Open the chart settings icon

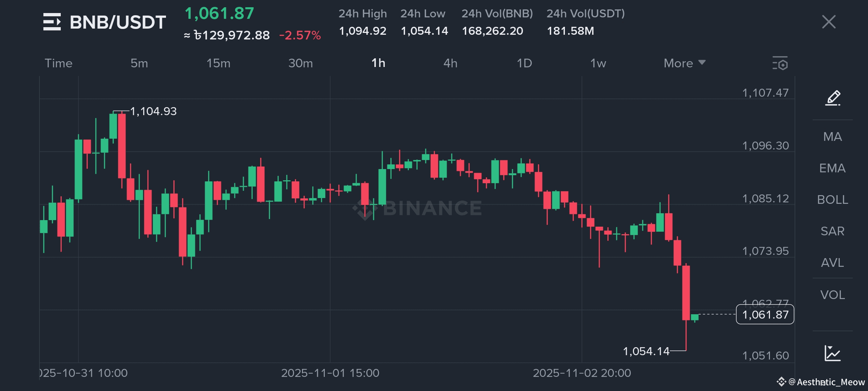[780, 63]
